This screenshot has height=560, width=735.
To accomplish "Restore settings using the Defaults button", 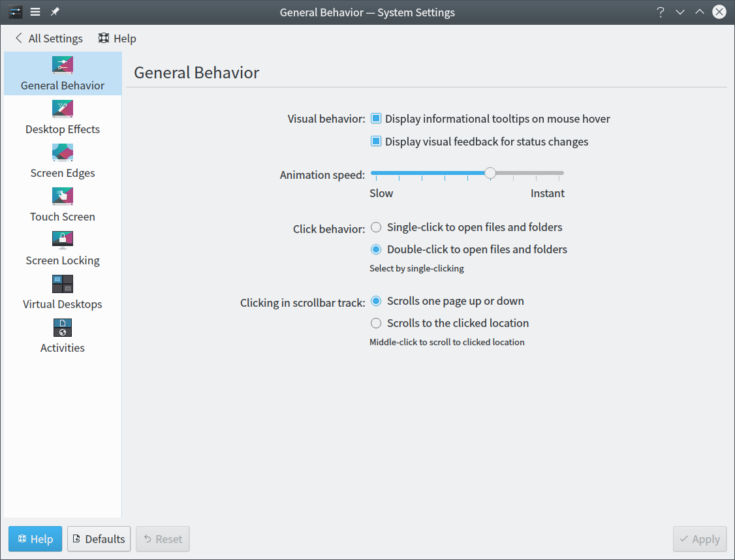I will (x=99, y=538).
